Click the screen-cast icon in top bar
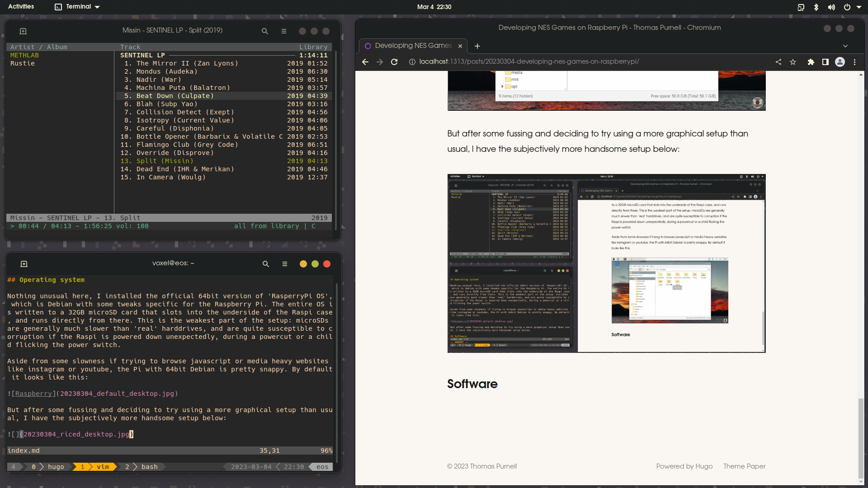Viewport: 868px width, 488px height. point(801,7)
